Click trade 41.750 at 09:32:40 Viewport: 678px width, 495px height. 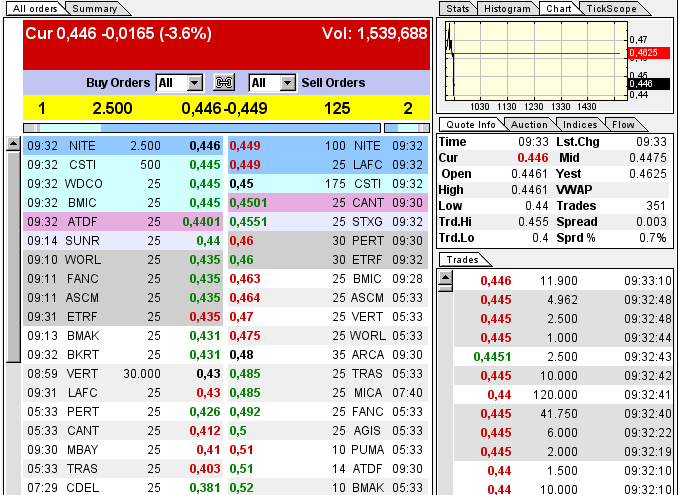[x=563, y=414]
